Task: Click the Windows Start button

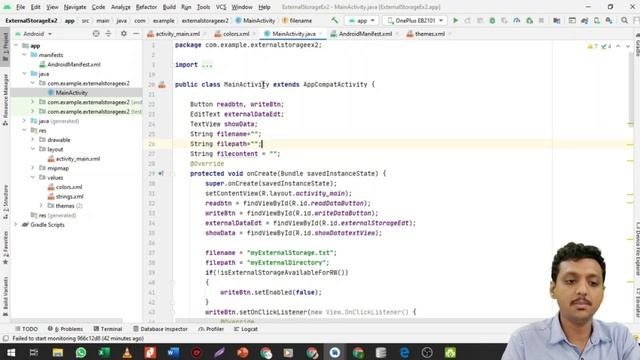Action: pos(11,352)
